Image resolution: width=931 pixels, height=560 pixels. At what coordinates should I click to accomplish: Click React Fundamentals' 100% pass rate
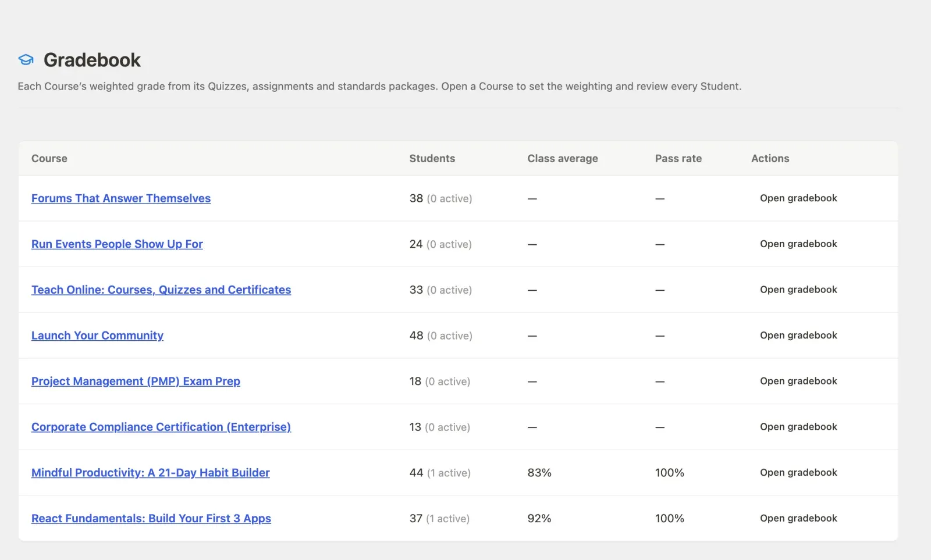(x=670, y=519)
